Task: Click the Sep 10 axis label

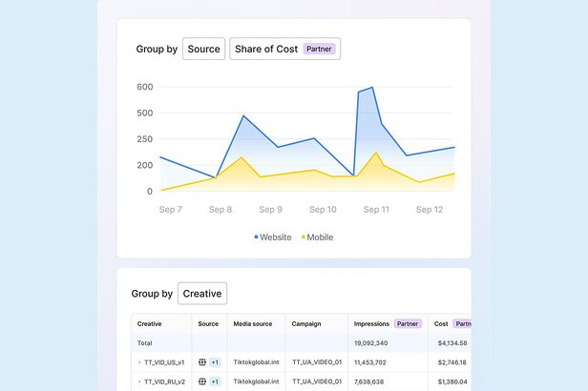Action: (x=323, y=210)
